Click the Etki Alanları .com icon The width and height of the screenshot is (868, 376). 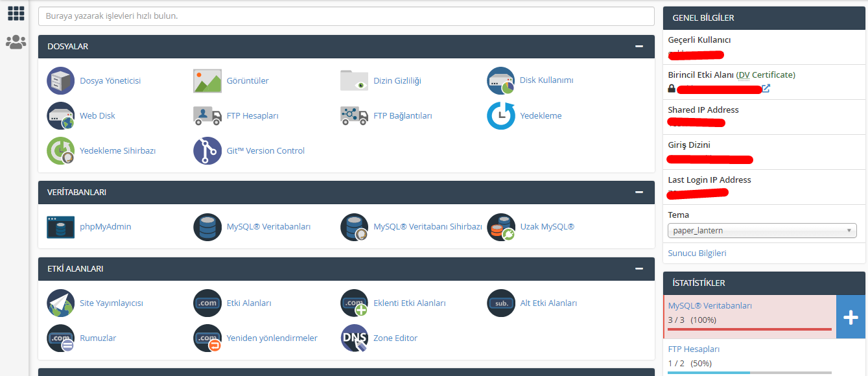207,303
